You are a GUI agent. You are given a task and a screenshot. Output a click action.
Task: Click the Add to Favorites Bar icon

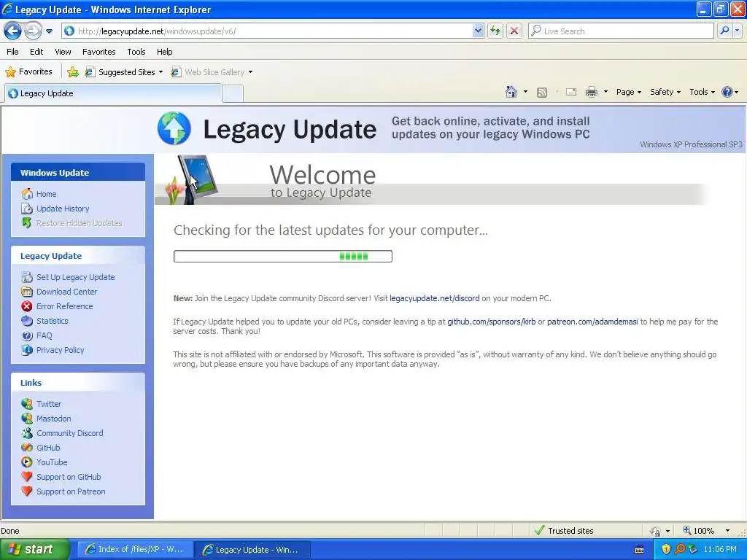tap(73, 72)
